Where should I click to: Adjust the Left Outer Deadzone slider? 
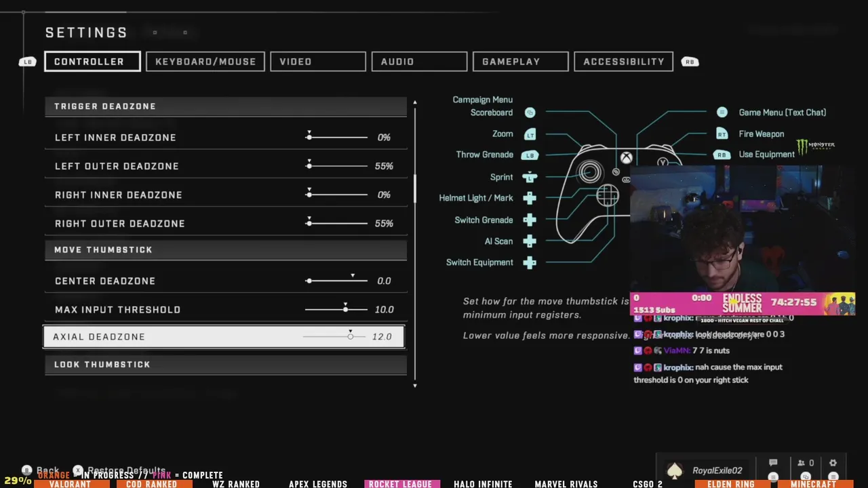336,166
